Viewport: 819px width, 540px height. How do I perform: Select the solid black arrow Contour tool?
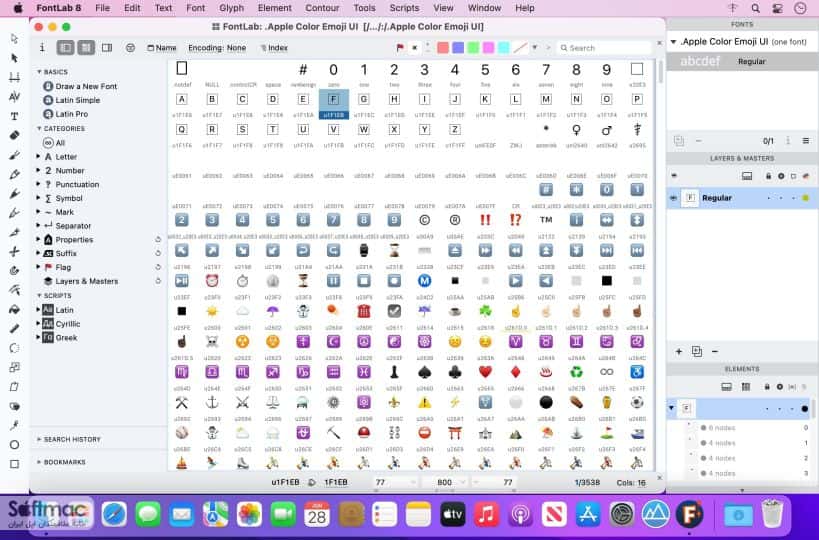[x=14, y=58]
